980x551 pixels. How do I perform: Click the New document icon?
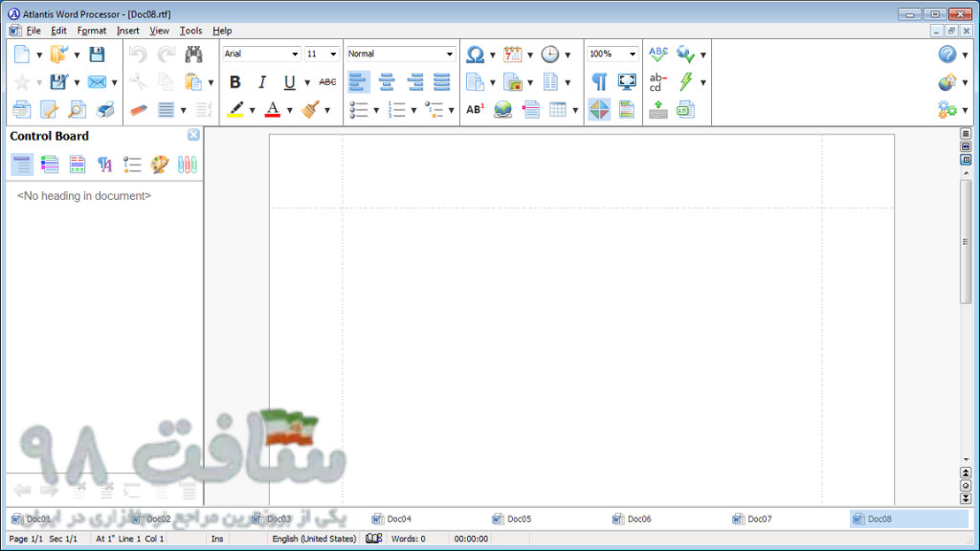[22, 55]
